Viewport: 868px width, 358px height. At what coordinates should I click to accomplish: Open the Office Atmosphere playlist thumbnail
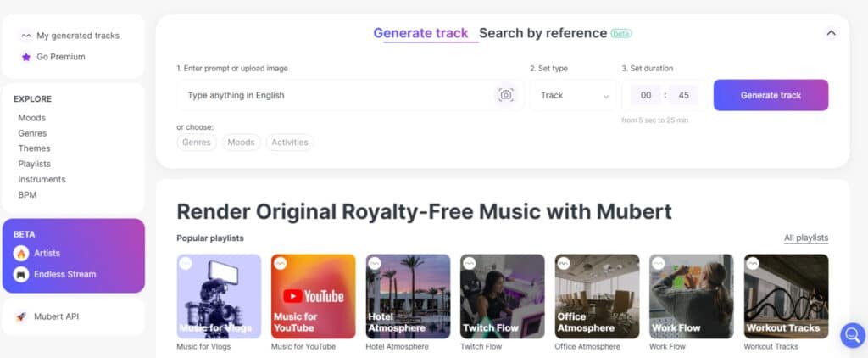click(597, 296)
